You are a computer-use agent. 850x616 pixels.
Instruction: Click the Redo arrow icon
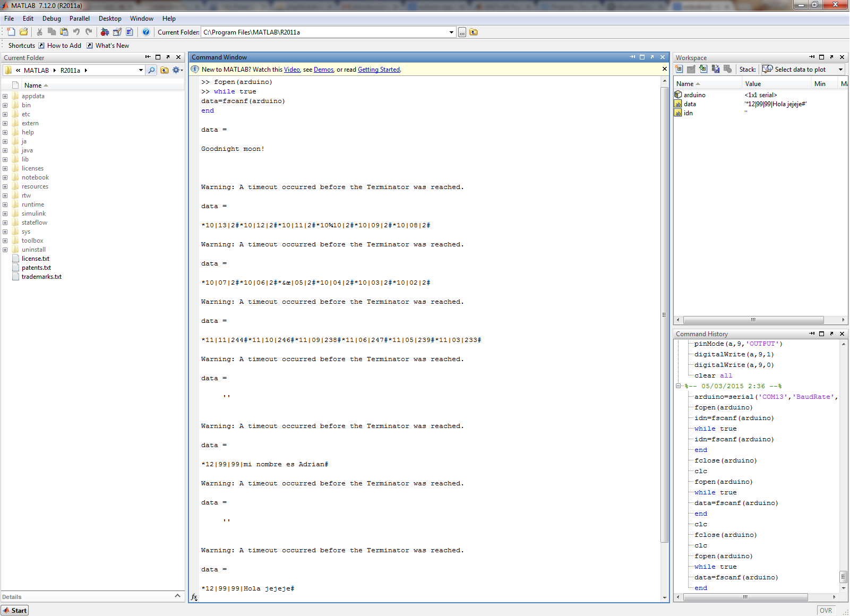pos(89,32)
